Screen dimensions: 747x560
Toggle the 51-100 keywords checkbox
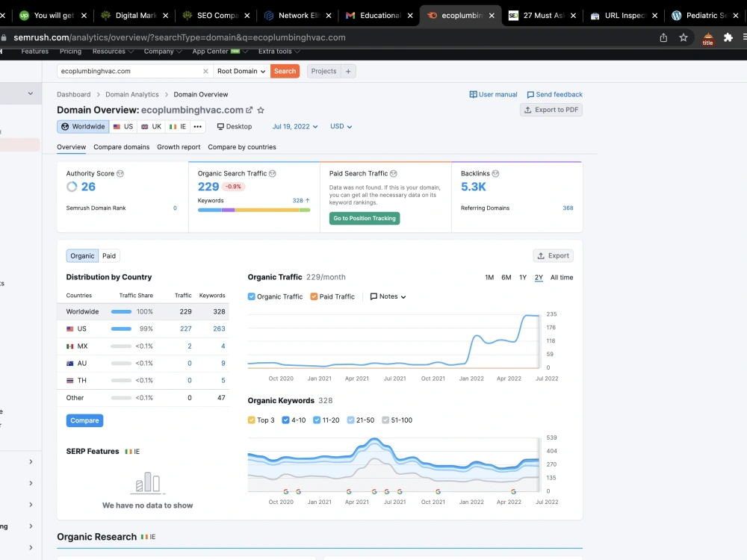point(385,420)
